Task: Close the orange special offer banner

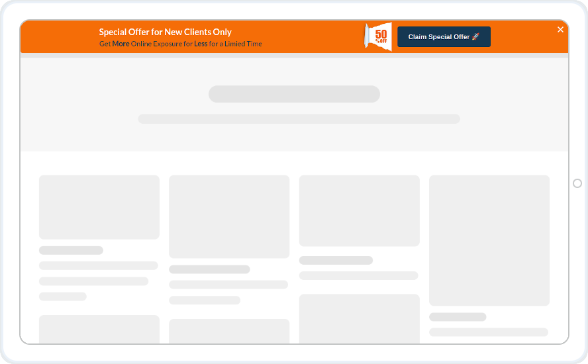Action: pyautogui.click(x=560, y=30)
